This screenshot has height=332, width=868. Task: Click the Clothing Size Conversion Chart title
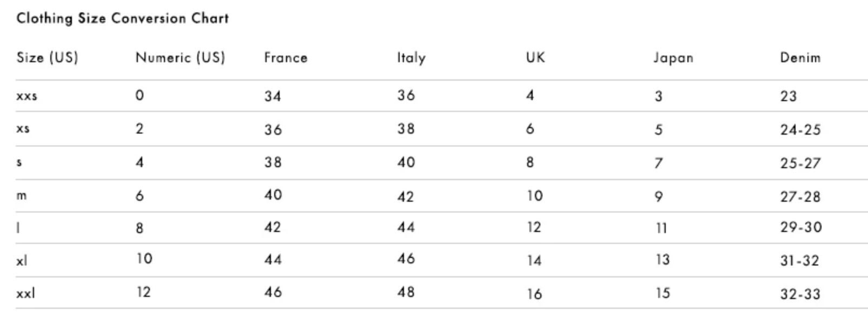122,18
